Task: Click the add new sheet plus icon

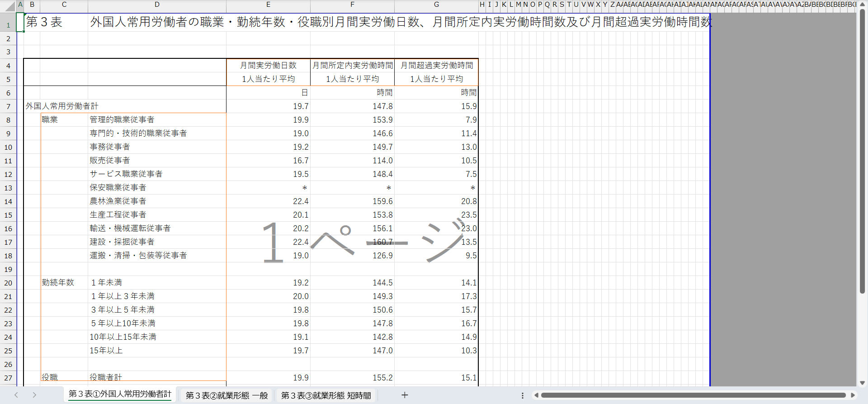Action: tap(405, 395)
